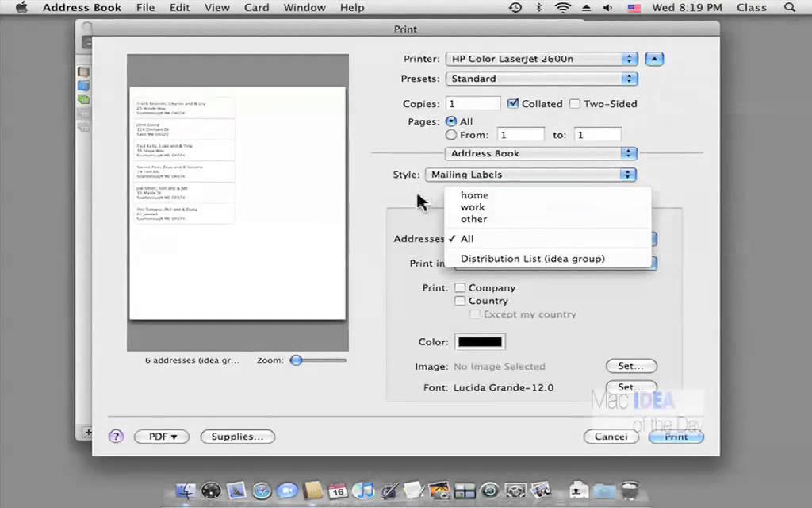Launch Dashboard from the dock
Viewport: 812px width, 508px height.
click(x=211, y=491)
